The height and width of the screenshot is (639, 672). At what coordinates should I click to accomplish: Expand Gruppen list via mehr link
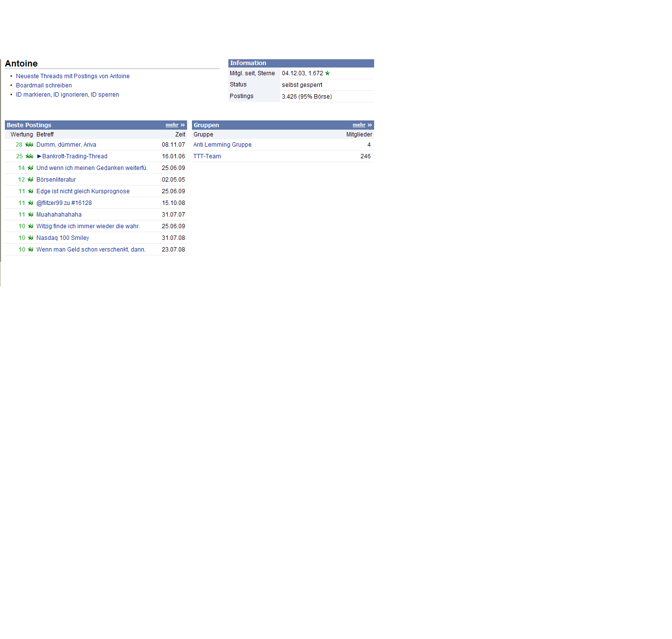359,125
